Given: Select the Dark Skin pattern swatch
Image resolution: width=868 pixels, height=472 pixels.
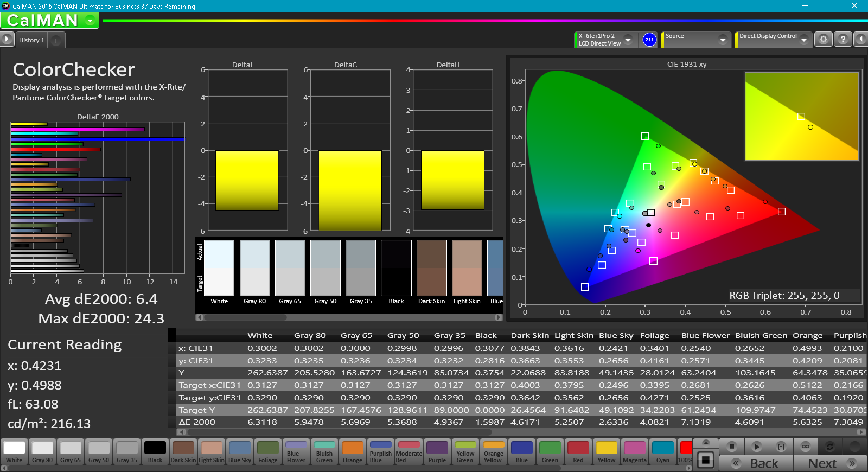Looking at the screenshot, I should point(183,451).
